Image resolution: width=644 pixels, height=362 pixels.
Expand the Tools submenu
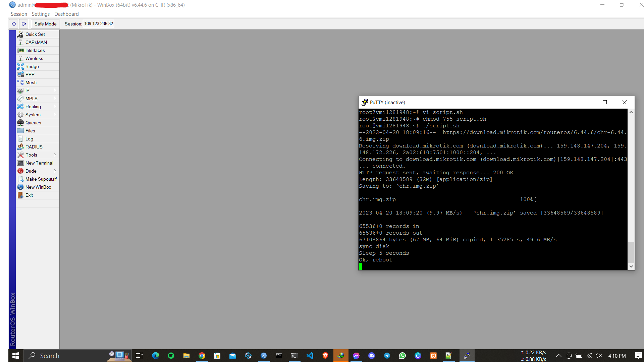pos(54,155)
